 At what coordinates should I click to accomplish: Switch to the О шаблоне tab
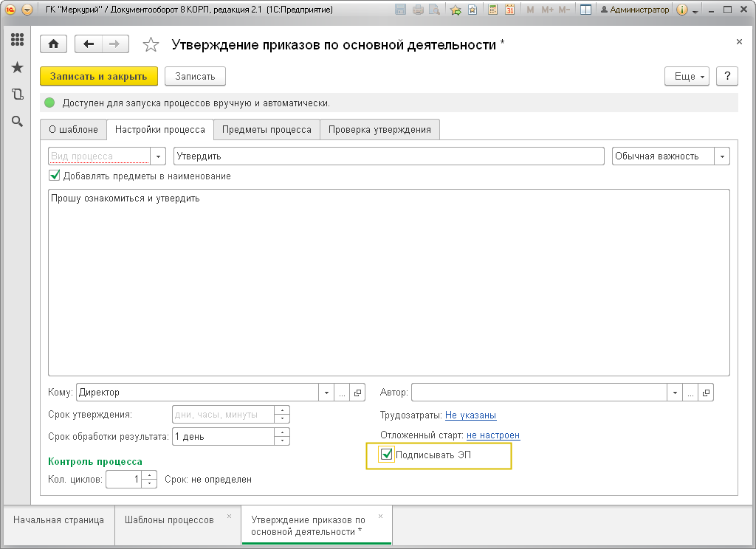click(x=73, y=130)
